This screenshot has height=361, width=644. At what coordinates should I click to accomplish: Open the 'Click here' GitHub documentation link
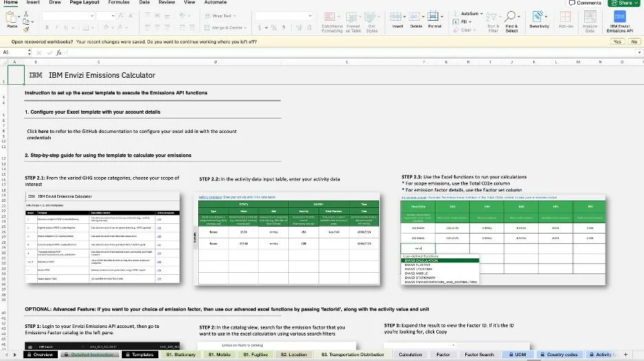tap(38, 132)
